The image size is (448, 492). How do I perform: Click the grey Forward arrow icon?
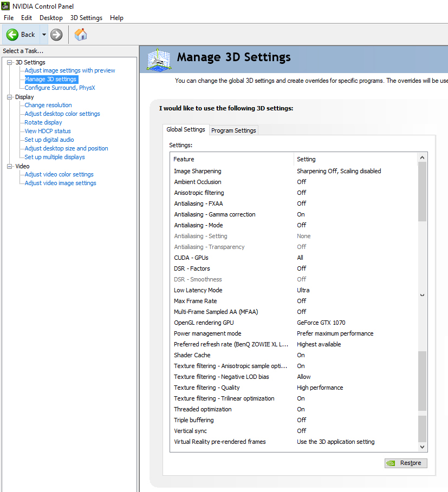56,35
